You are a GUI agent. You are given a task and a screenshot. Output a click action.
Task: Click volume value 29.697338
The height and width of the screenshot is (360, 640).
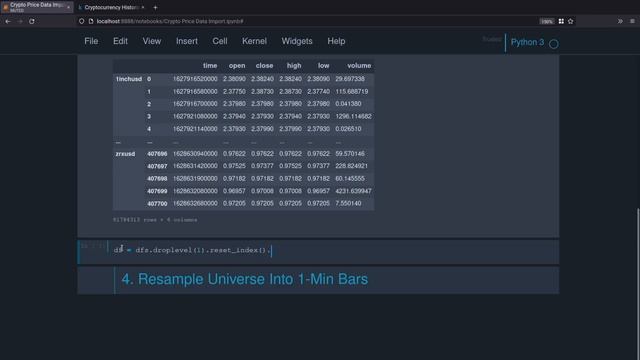pos(350,79)
